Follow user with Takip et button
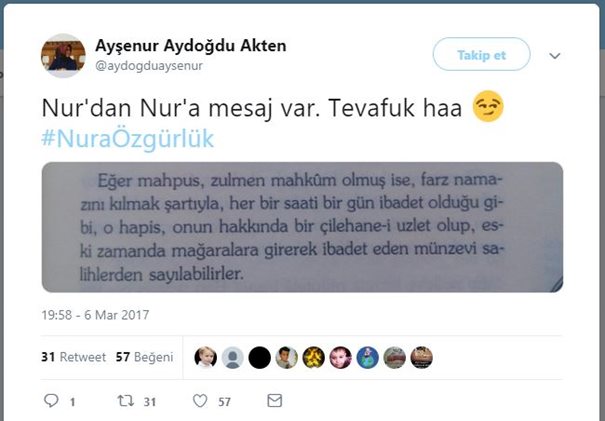Image resolution: width=605 pixels, height=421 pixels. (x=482, y=54)
